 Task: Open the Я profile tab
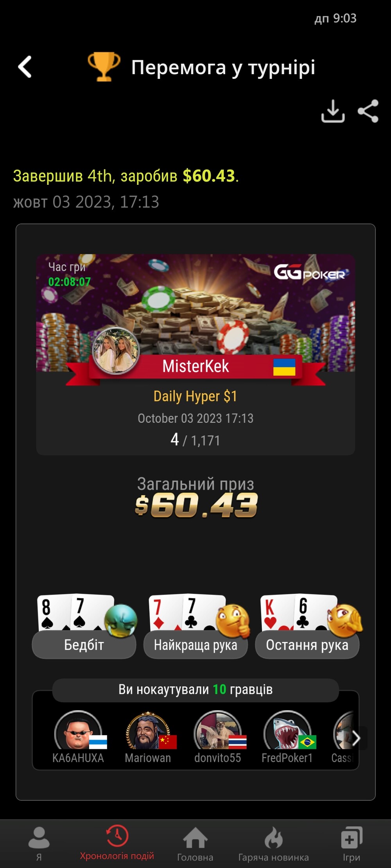39,844
